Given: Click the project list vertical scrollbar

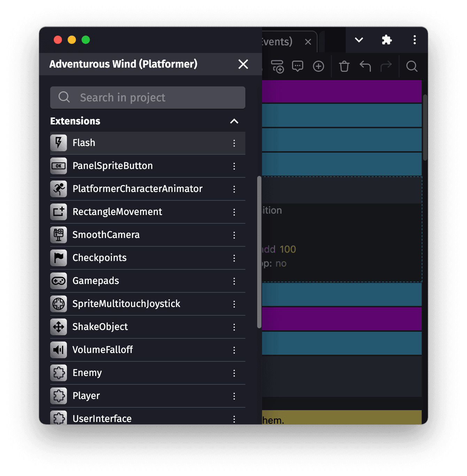Looking at the screenshot, I should click(x=259, y=252).
